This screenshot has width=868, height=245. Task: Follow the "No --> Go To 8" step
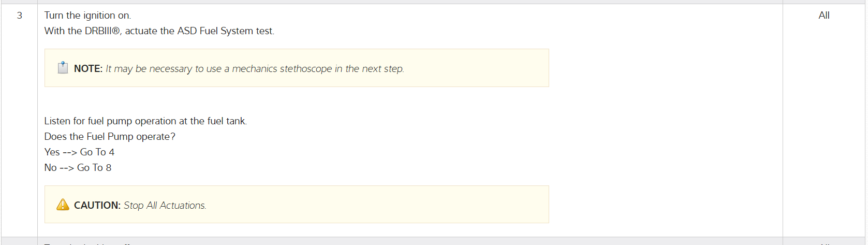(78, 167)
